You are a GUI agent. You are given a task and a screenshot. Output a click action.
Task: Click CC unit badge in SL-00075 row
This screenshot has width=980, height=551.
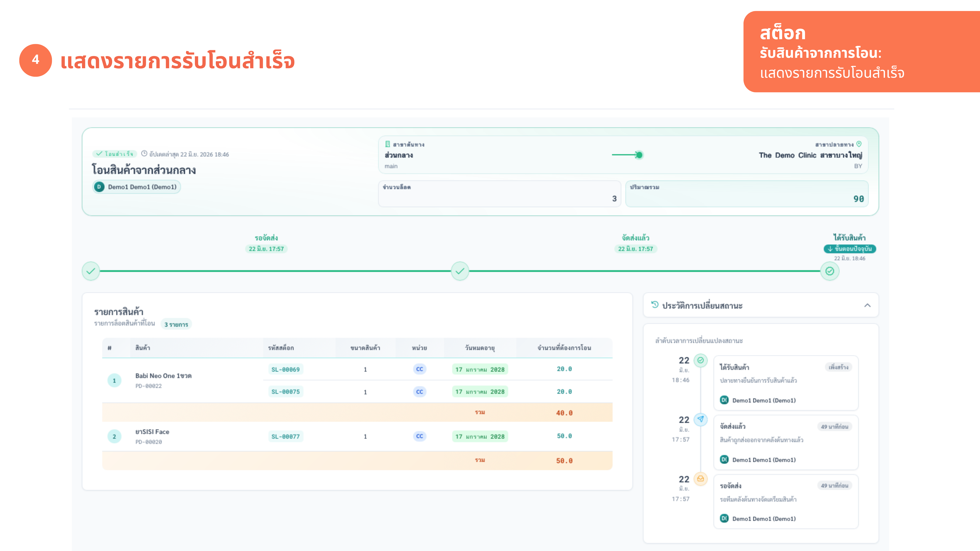pos(419,392)
